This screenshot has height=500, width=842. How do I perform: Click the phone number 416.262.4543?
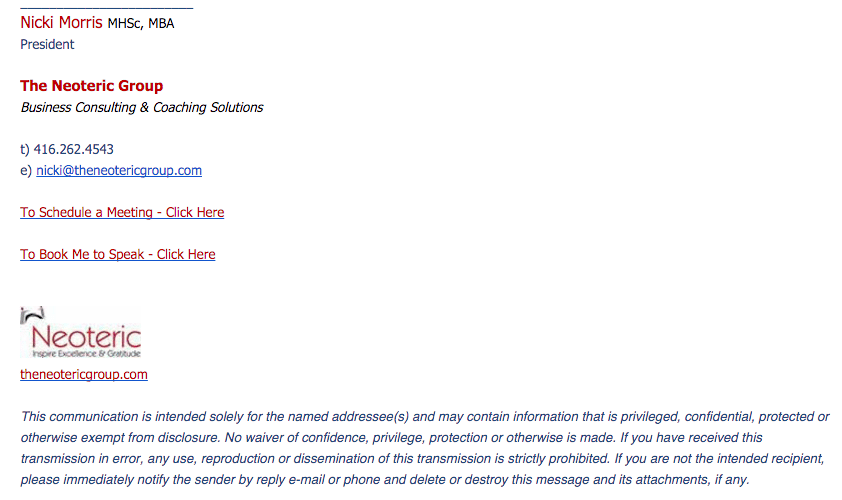(x=74, y=149)
